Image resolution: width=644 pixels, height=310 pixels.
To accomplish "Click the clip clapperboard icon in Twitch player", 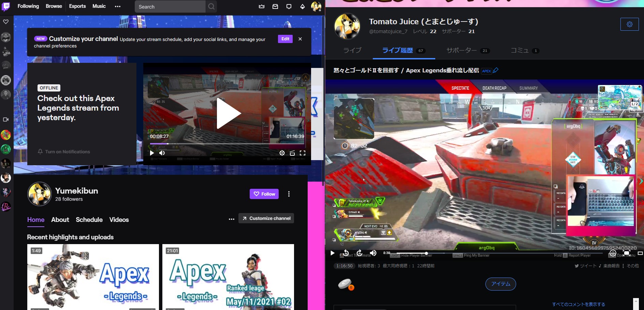I will tap(292, 153).
